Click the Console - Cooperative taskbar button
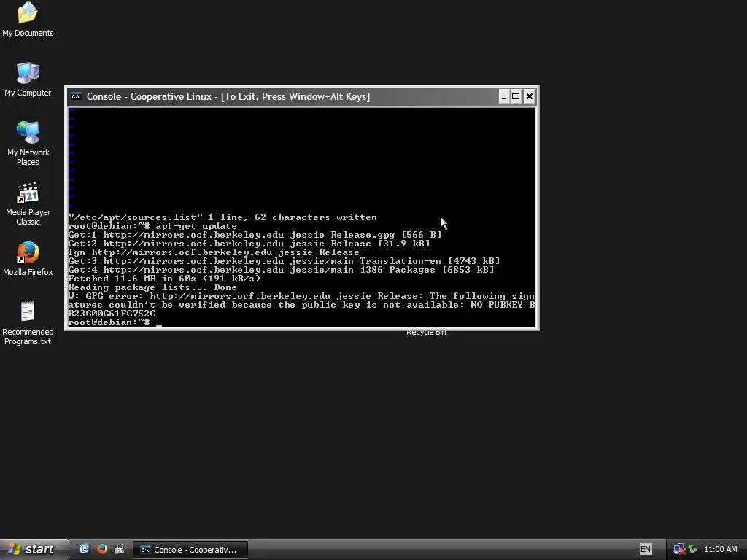The image size is (747, 560). point(190,550)
